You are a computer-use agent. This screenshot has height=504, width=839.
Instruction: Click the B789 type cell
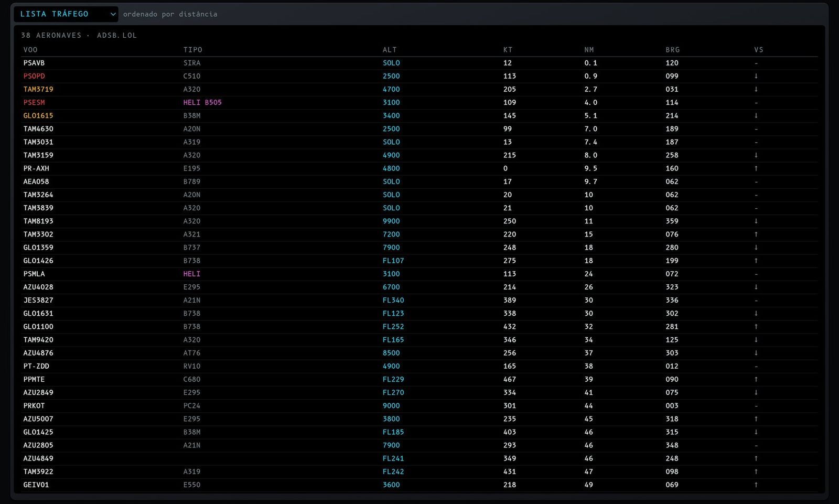192,181
